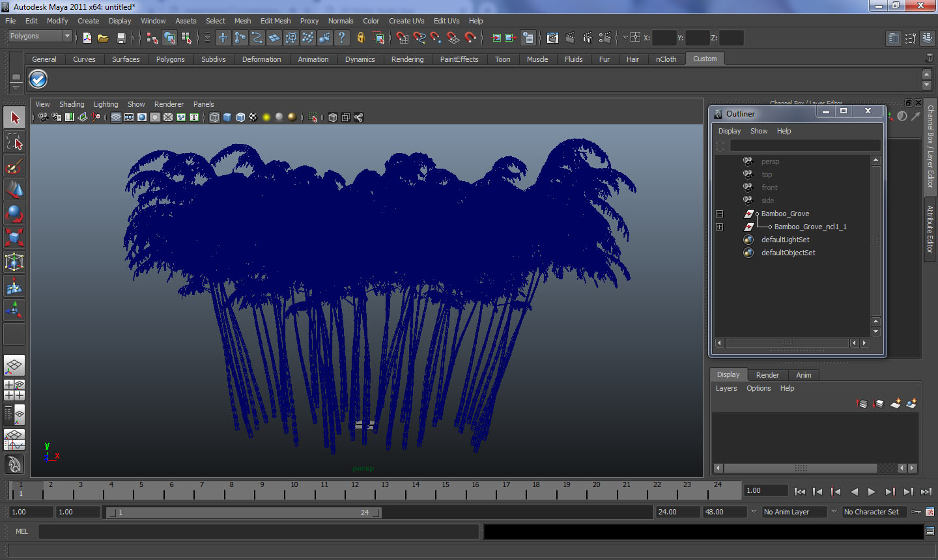Choose the single perspective view layout
938x560 pixels.
click(x=14, y=365)
